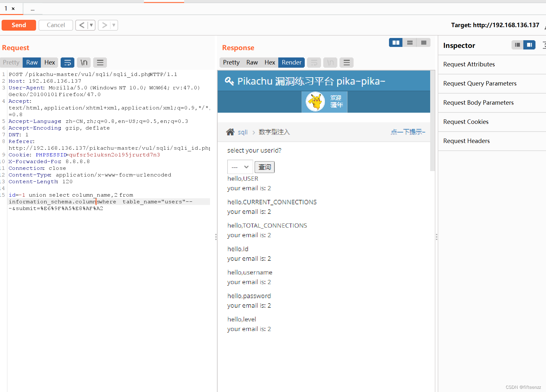The width and height of the screenshot is (546, 392).
Task: Click the hello,password result text
Action: tap(249, 296)
